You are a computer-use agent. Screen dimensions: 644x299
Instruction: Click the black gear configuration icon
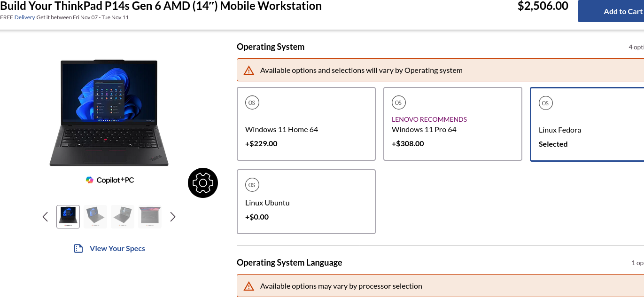coord(203,182)
